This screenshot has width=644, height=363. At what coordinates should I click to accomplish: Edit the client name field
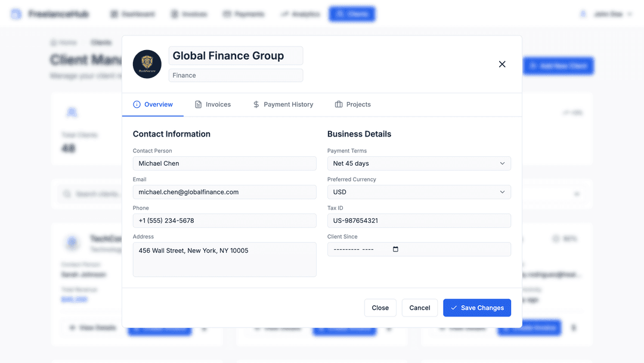pyautogui.click(x=236, y=56)
